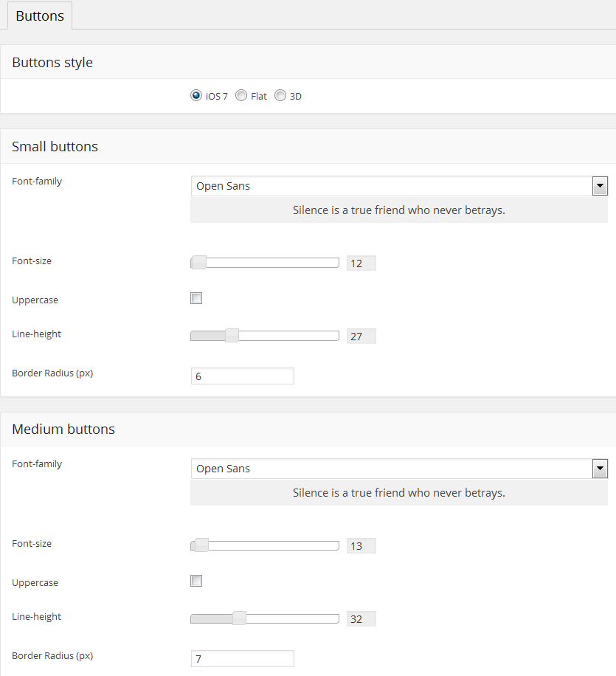Click Medium buttons line-height value 32
This screenshot has height=676, width=616.
[x=361, y=619]
